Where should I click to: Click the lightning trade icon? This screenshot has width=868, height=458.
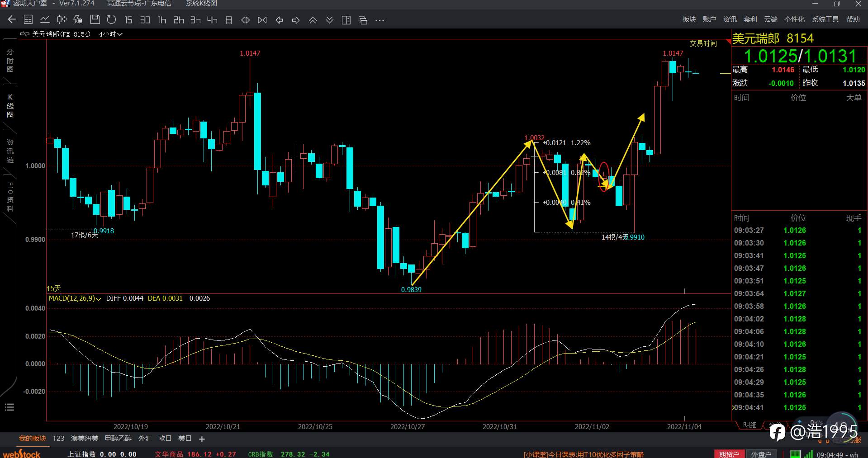(x=78, y=19)
